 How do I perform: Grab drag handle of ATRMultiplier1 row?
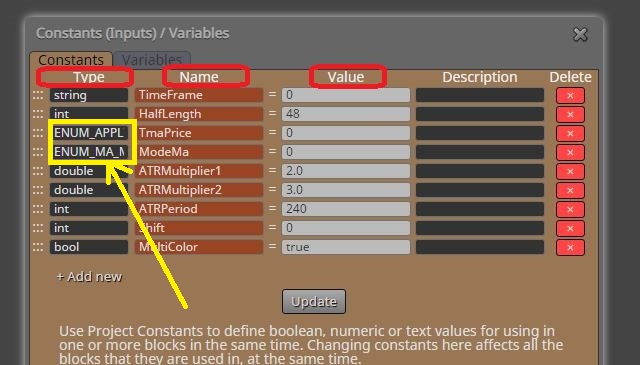click(x=38, y=171)
